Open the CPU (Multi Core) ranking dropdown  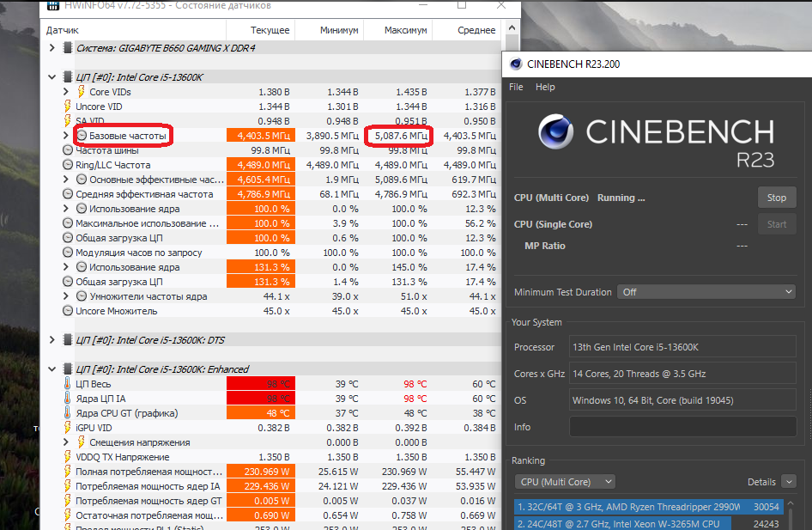pos(565,482)
